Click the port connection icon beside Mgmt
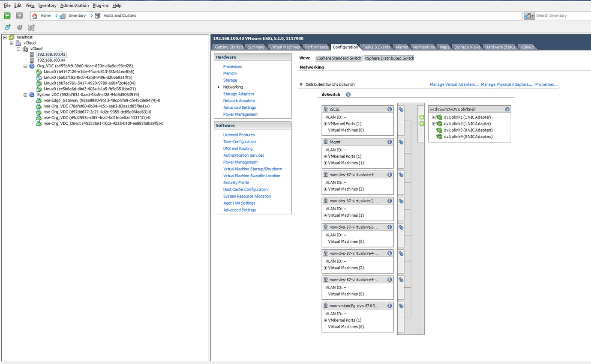Screen dimensions: 591x364 401,142
